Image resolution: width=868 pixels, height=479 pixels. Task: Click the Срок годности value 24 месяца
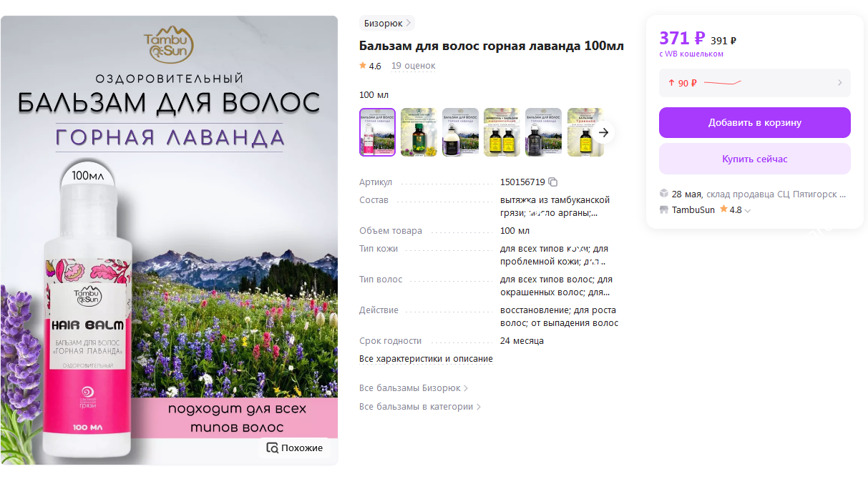click(x=522, y=341)
